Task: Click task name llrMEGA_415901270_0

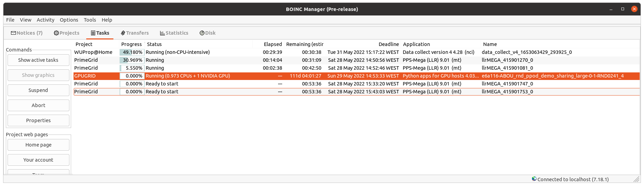Action: pyautogui.click(x=507, y=60)
